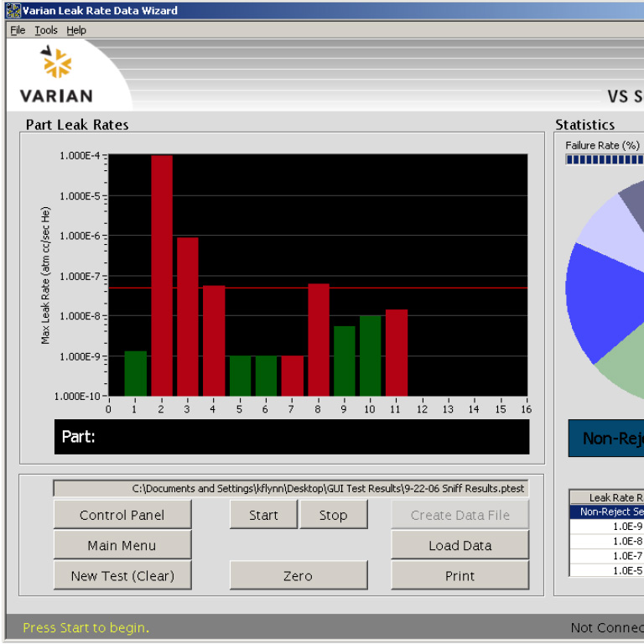Screen dimensions: 644x644
Task: Load Data from file
Action: pyautogui.click(x=460, y=545)
